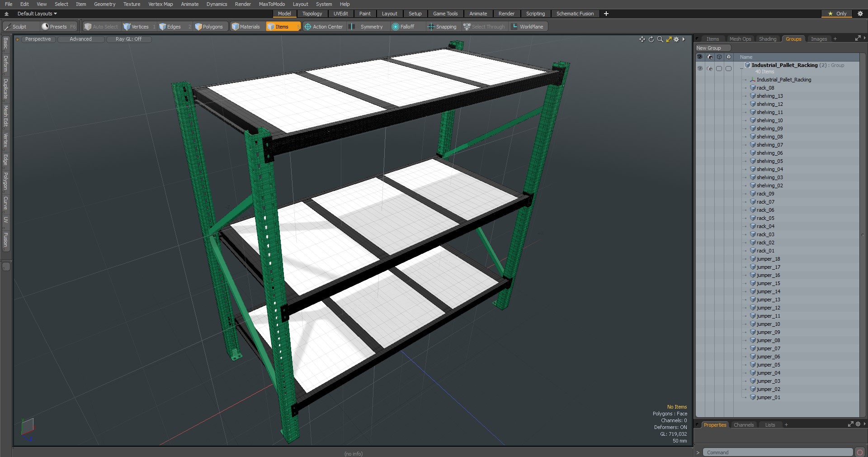The width and height of the screenshot is (868, 457).
Task: Select the shelving_13 mesh item
Action: click(x=769, y=96)
